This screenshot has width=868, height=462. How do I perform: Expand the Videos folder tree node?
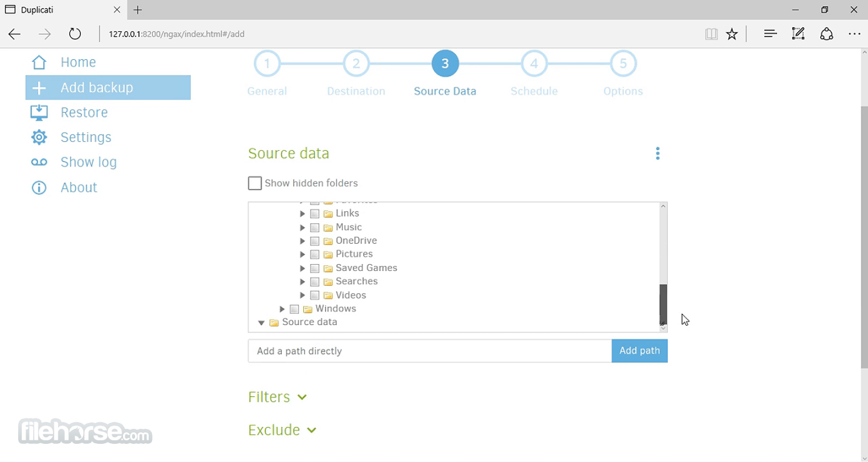(x=302, y=295)
